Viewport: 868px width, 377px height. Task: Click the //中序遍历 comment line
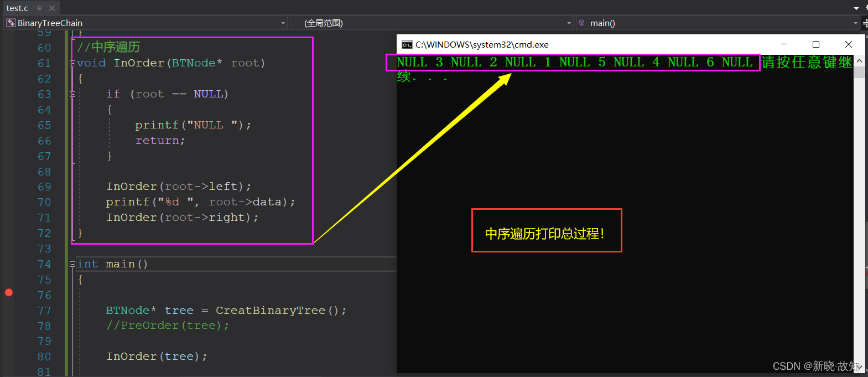108,47
